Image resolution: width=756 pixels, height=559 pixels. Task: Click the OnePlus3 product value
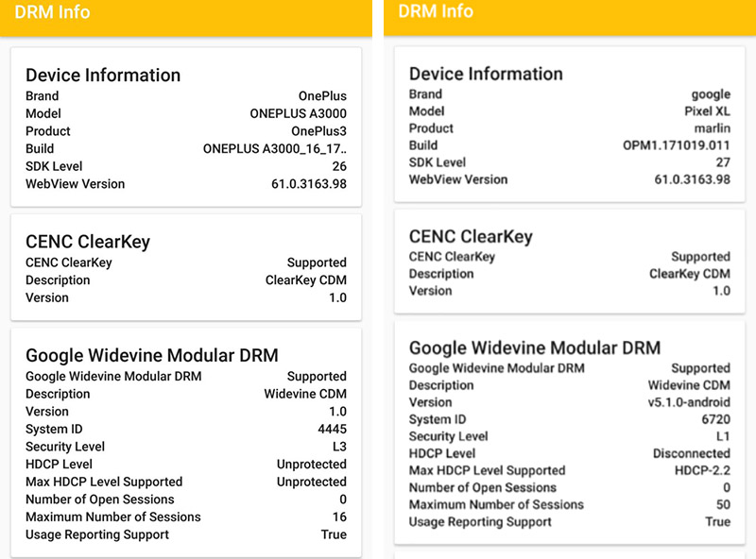(x=318, y=131)
